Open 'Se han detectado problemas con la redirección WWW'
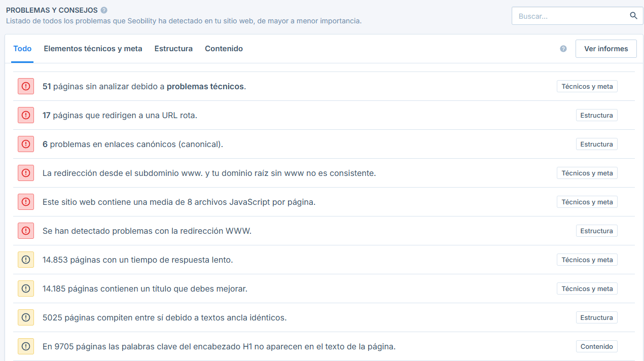This screenshot has width=644, height=361. (x=147, y=231)
